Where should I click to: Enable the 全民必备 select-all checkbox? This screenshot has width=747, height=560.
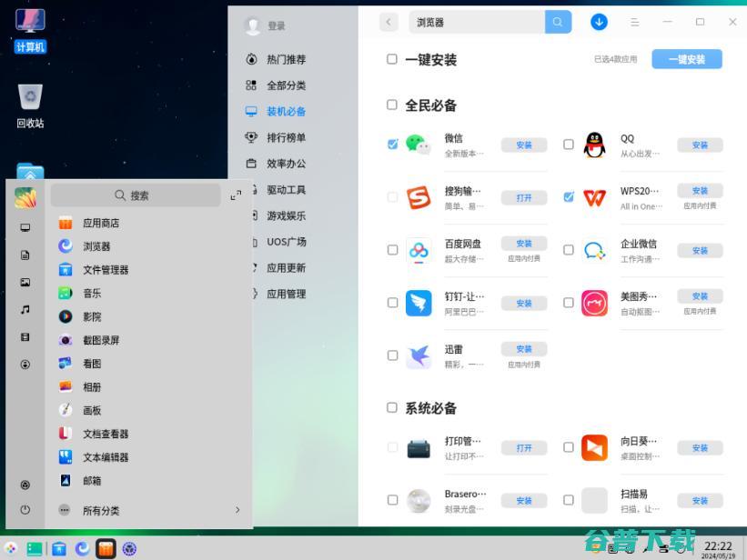(392, 105)
